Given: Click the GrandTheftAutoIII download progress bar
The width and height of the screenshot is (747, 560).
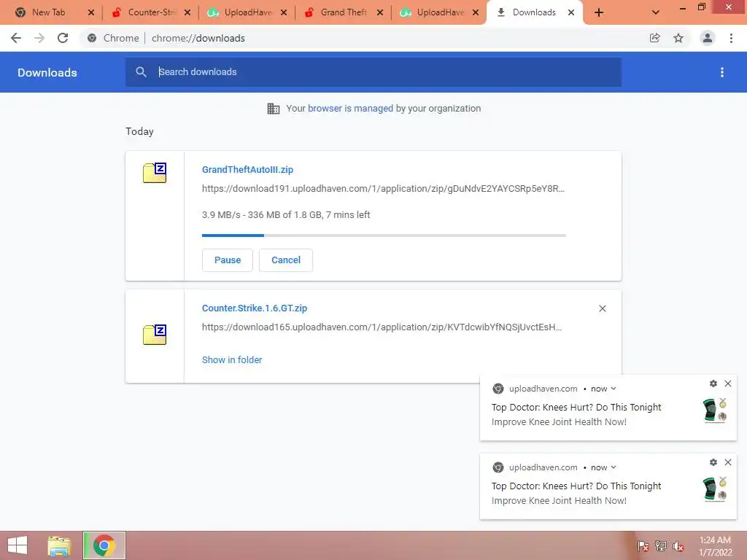Looking at the screenshot, I should click(x=384, y=236).
